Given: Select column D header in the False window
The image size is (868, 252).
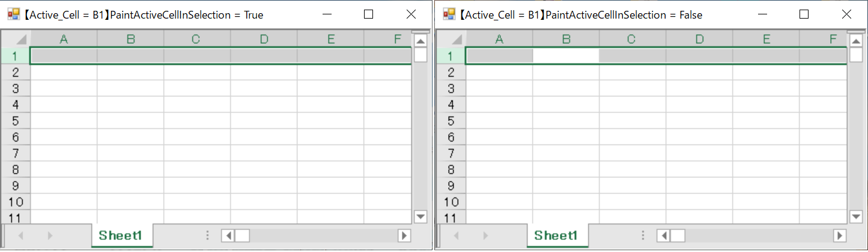Looking at the screenshot, I should click(x=699, y=39).
